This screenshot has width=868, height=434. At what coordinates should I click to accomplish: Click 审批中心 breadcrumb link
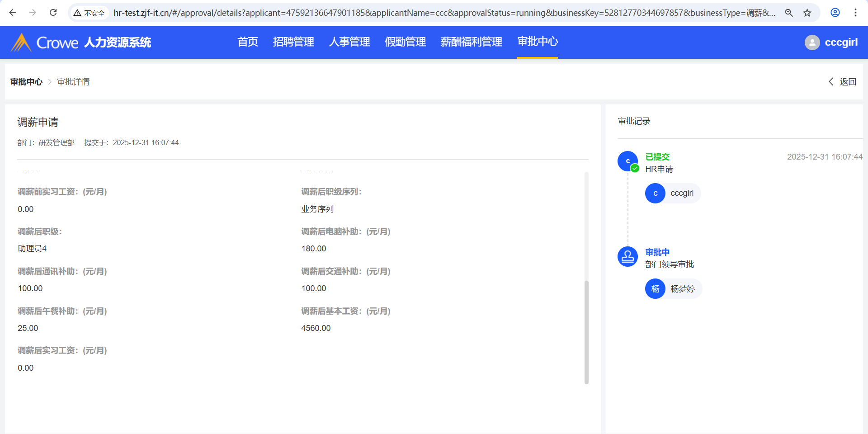pyautogui.click(x=26, y=82)
